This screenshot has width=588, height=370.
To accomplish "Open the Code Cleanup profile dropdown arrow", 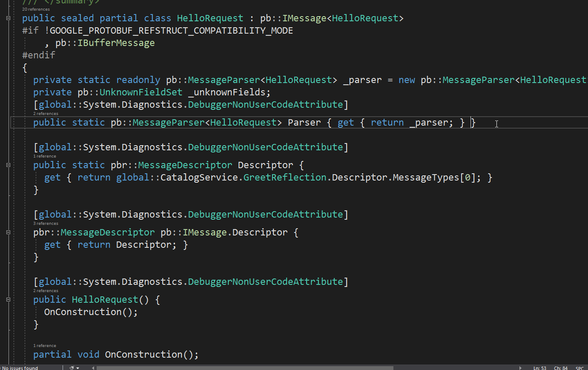I will point(78,367).
